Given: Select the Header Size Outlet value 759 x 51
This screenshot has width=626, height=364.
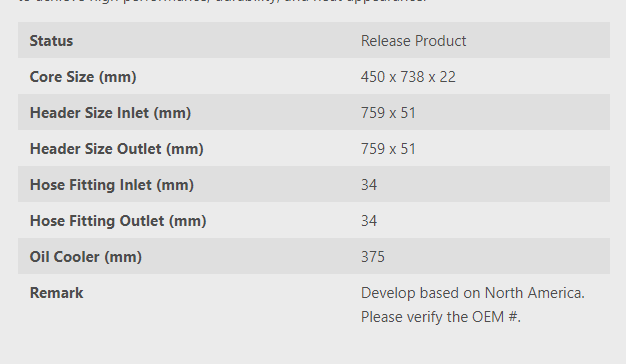Looking at the screenshot, I should click(x=388, y=148).
